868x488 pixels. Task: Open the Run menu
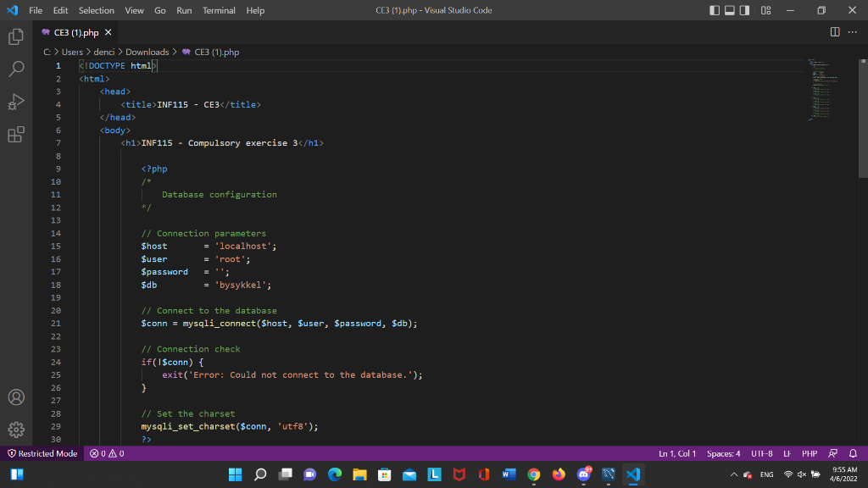(x=184, y=10)
